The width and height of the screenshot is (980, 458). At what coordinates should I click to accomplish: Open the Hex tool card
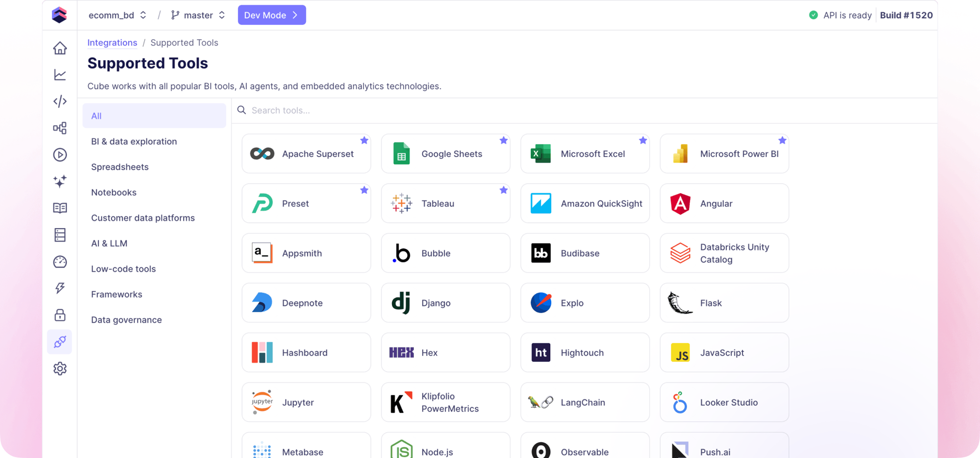tap(445, 352)
